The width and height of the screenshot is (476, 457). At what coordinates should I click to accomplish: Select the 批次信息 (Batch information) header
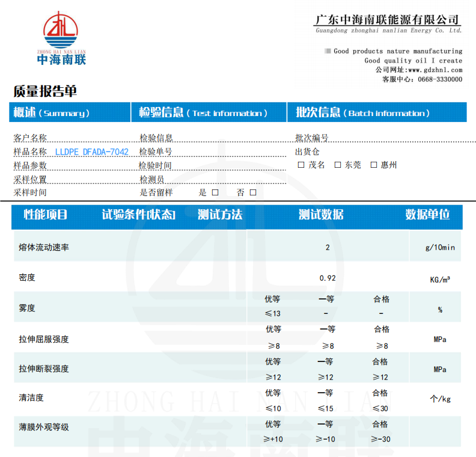[377, 112]
